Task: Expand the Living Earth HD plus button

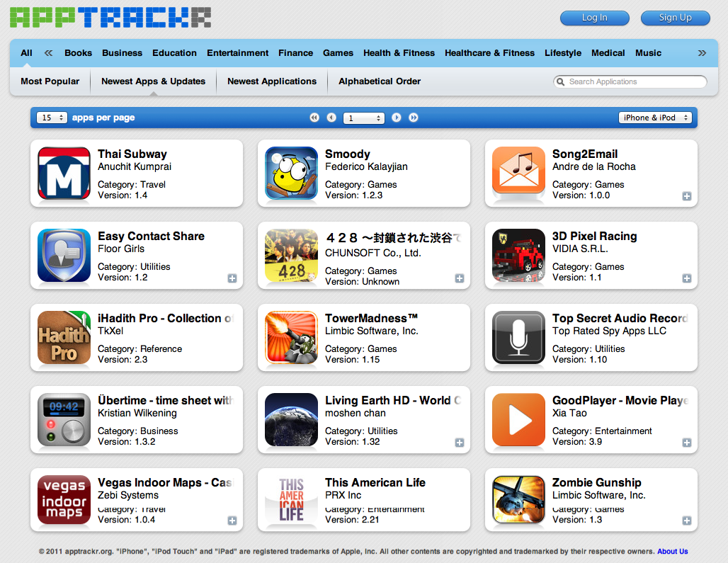Action: 460,443
